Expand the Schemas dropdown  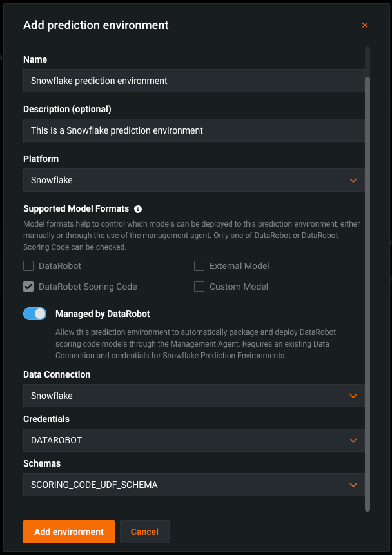pos(193,485)
